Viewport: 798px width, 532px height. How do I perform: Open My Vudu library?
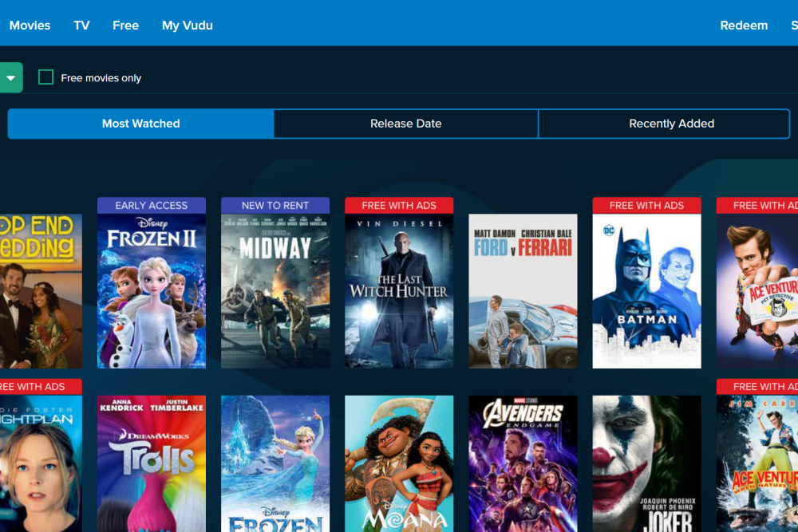coord(188,26)
